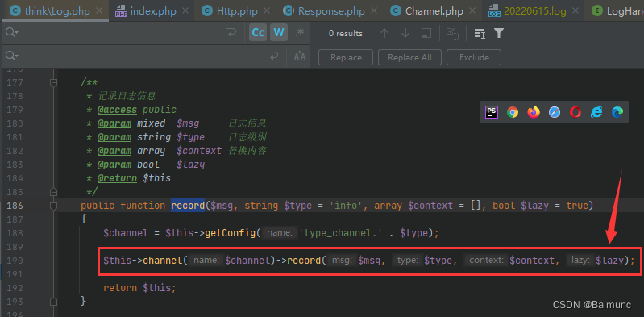Click the @access public doc tag
644x317 pixels.
tap(137, 110)
